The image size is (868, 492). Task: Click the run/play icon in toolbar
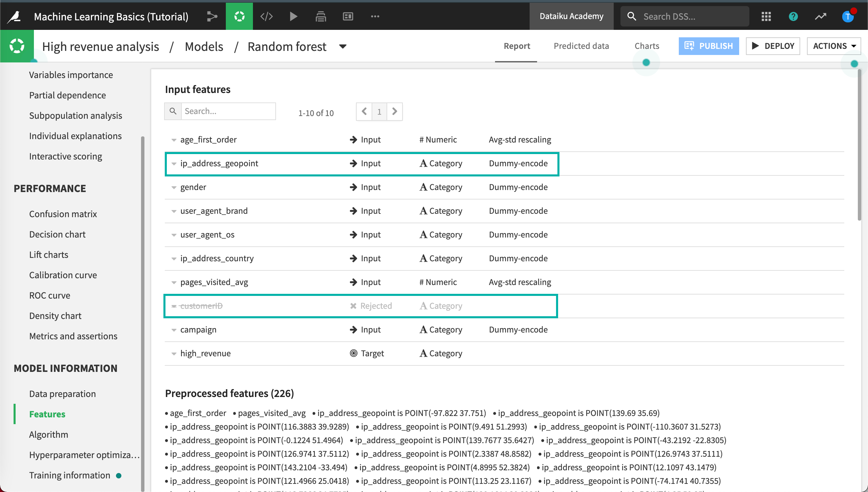[294, 16]
